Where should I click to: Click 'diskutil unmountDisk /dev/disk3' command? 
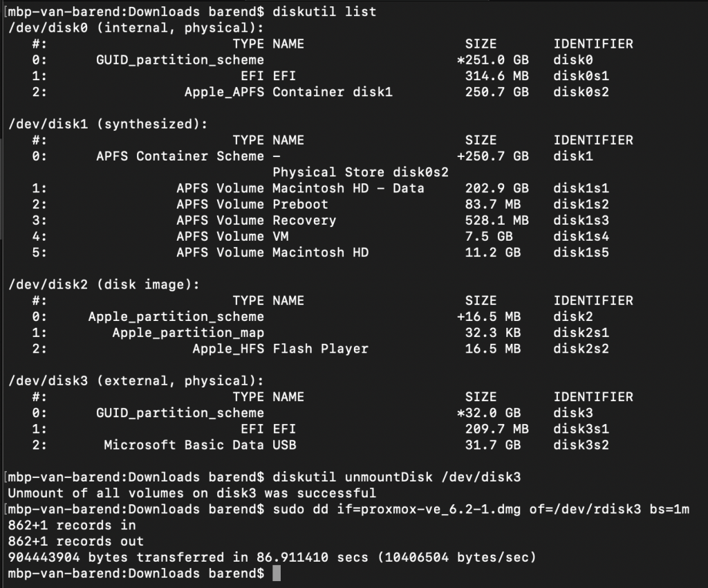pyautogui.click(x=397, y=477)
